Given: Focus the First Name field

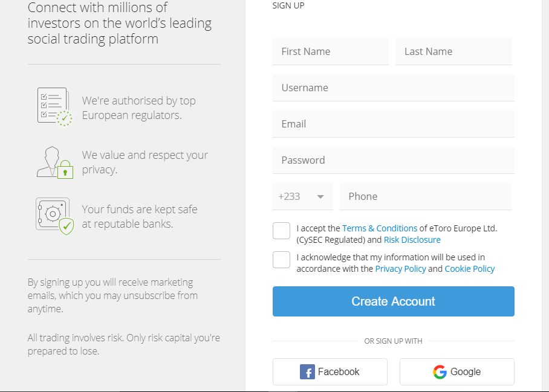Looking at the screenshot, I should (x=330, y=52).
